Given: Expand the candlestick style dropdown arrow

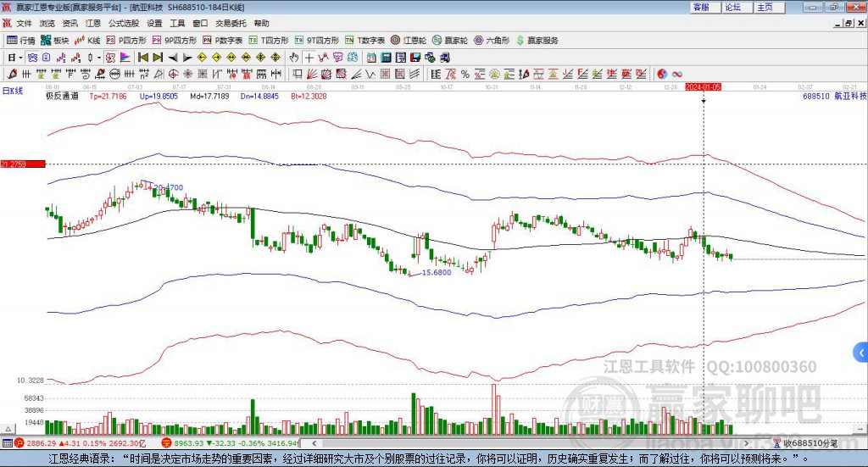Looking at the screenshot, I should click(x=99, y=58).
